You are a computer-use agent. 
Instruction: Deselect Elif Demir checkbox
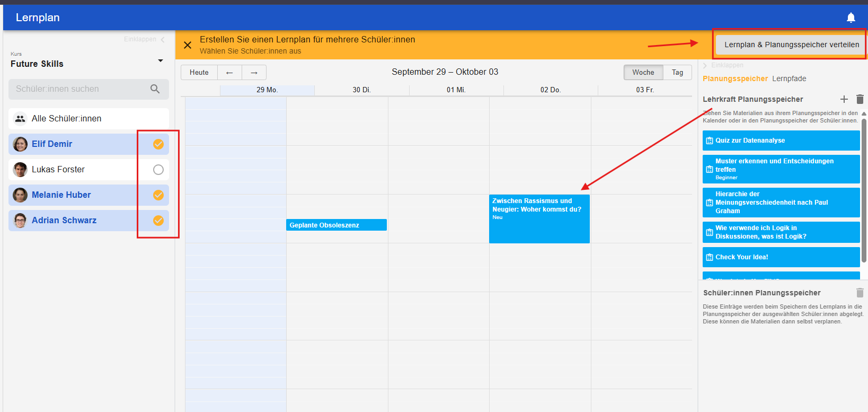tap(158, 144)
